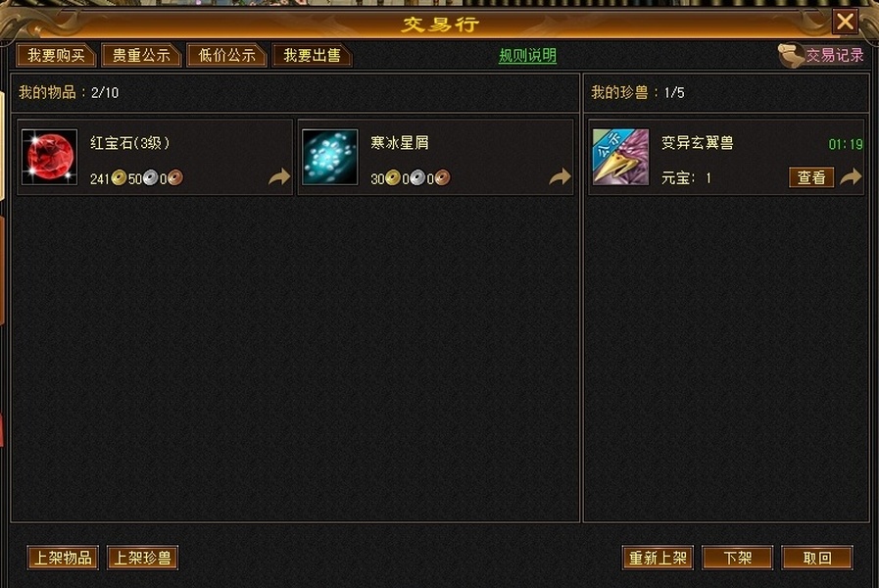Switch to the 我要购买 tab
The image size is (879, 588).
click(56, 55)
